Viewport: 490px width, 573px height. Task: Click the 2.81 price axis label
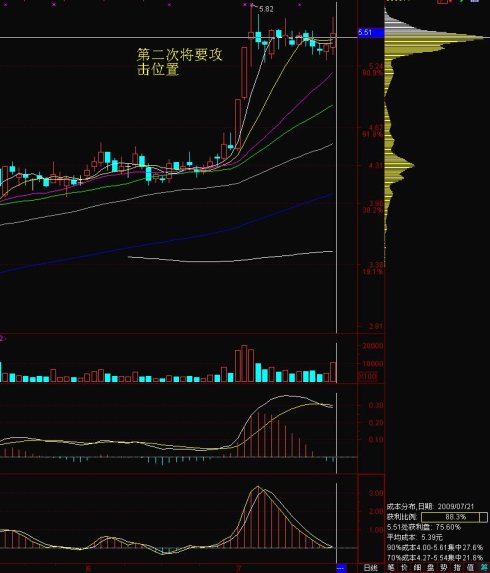coord(376,326)
